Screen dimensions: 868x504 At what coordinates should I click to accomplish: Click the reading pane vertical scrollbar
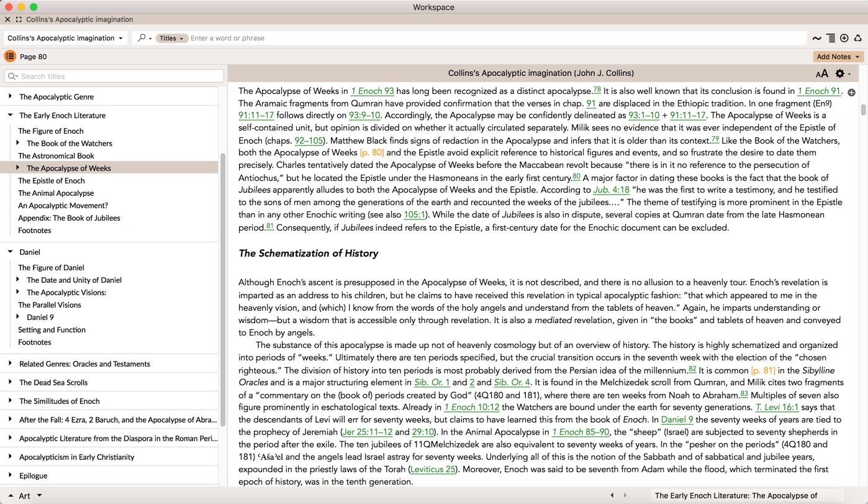pyautogui.click(x=863, y=109)
